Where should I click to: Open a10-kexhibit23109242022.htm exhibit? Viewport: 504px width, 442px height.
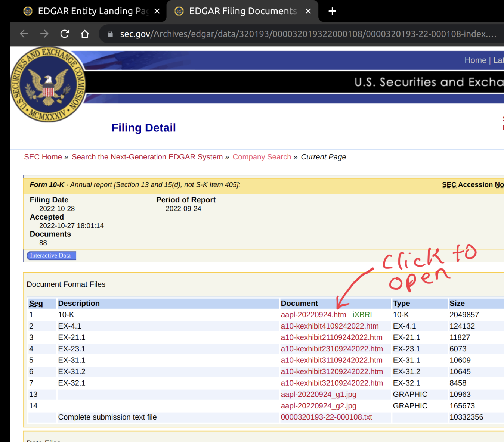[x=332, y=349]
